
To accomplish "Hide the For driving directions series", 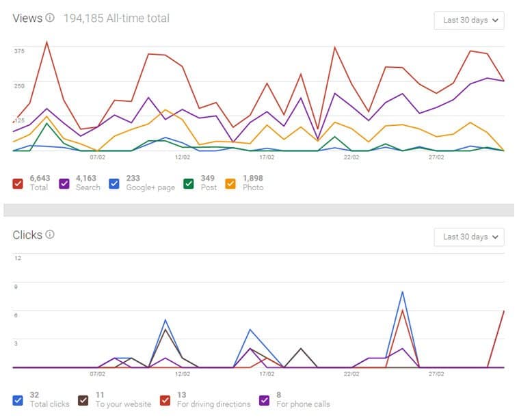I will tap(165, 399).
